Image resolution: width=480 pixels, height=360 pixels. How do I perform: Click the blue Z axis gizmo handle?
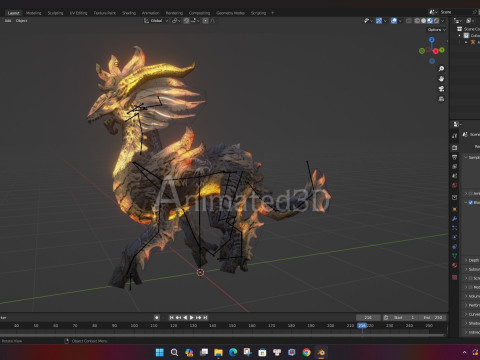coord(432,40)
